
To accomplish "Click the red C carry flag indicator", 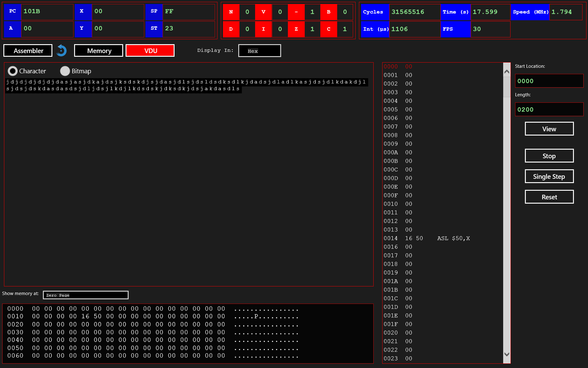I will tap(329, 29).
